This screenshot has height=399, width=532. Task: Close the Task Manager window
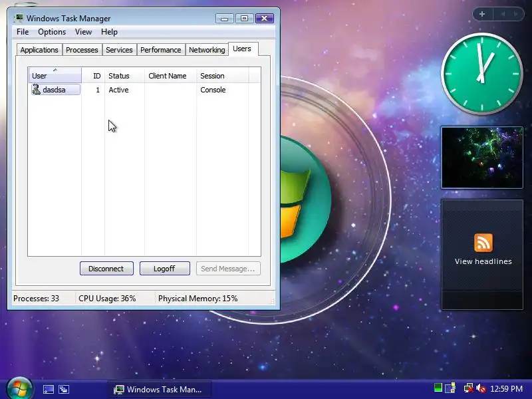tap(264, 19)
